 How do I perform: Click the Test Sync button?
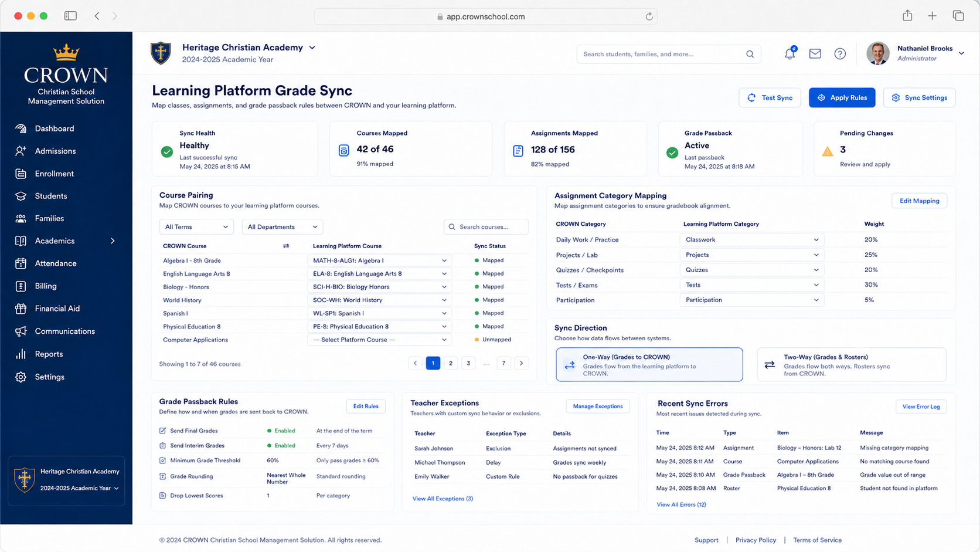coord(770,97)
